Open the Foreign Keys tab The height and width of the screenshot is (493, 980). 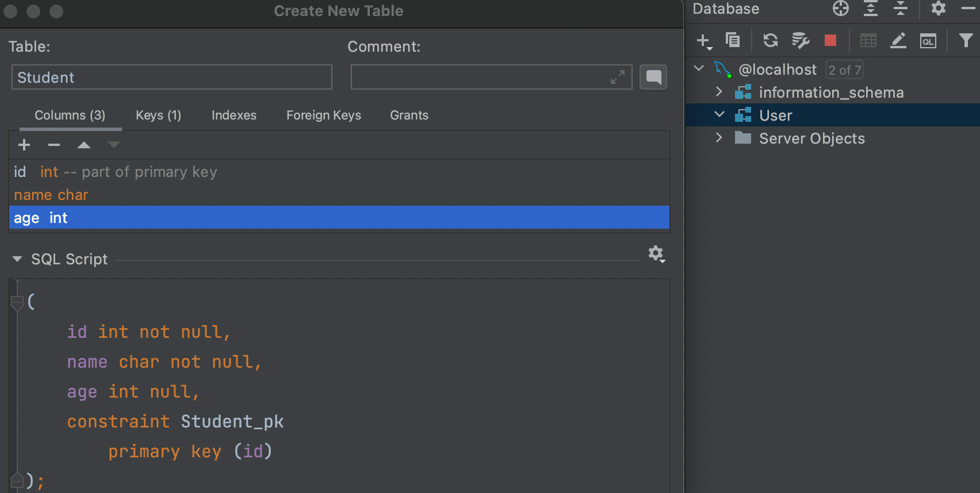click(324, 115)
